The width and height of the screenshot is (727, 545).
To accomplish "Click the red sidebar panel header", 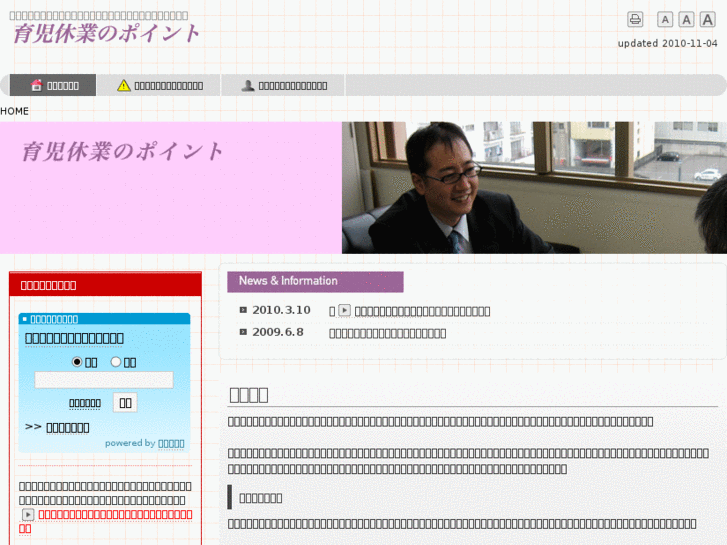I will coord(105,285).
